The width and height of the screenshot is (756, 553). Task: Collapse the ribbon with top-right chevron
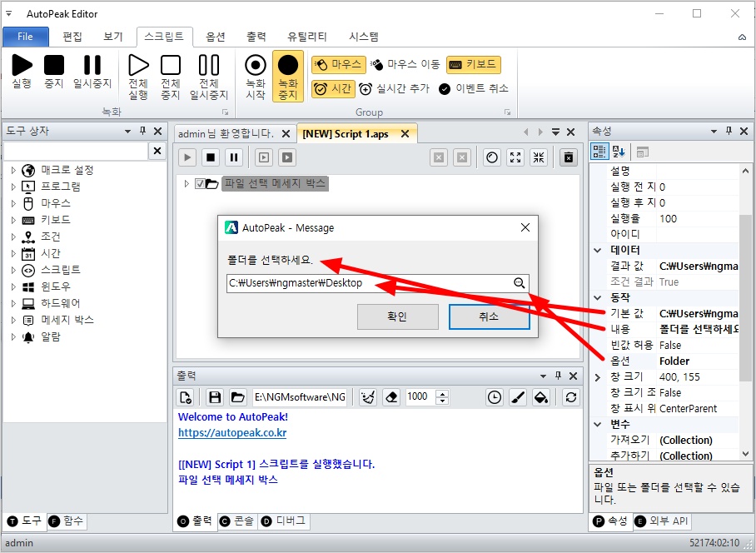(743, 37)
